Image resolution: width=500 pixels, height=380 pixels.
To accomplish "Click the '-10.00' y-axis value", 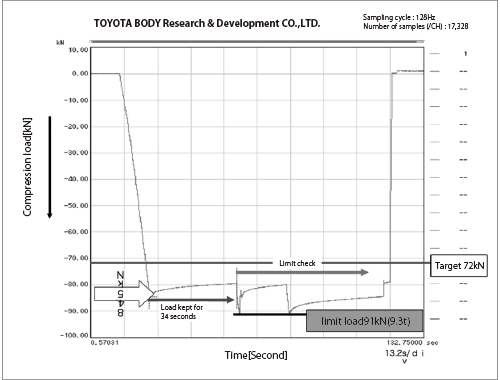I will pos(77,100).
